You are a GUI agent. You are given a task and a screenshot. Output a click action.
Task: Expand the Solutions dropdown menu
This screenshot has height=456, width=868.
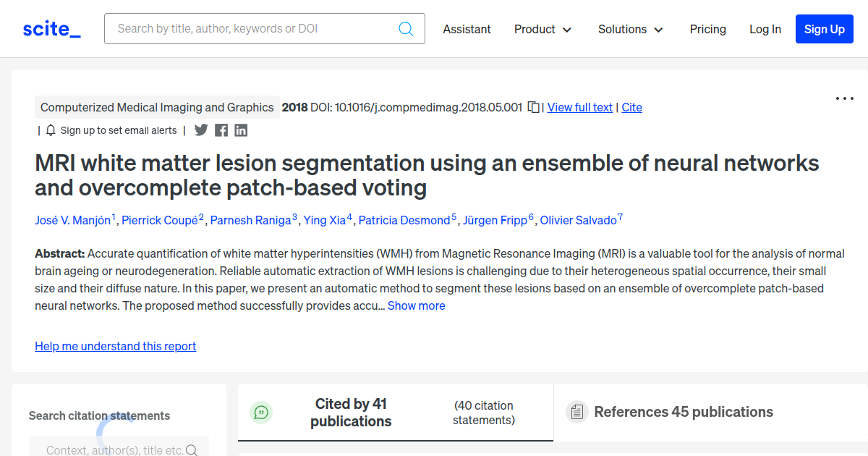point(630,29)
